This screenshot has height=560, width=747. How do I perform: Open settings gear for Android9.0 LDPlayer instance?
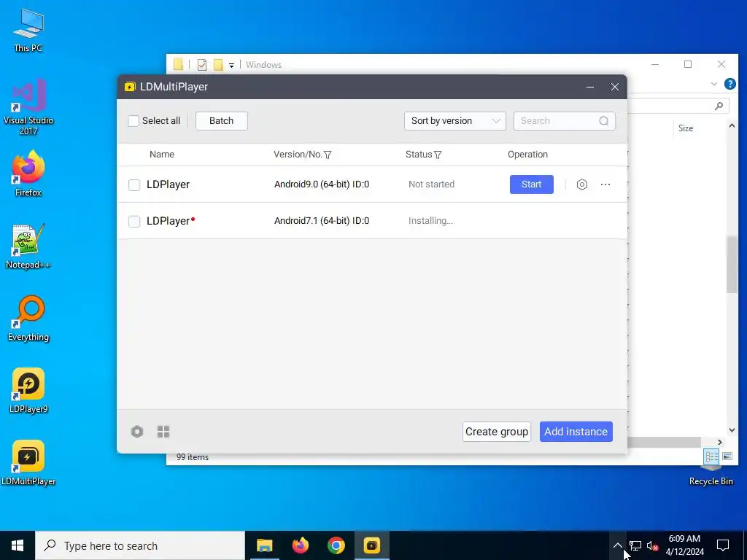pyautogui.click(x=581, y=184)
